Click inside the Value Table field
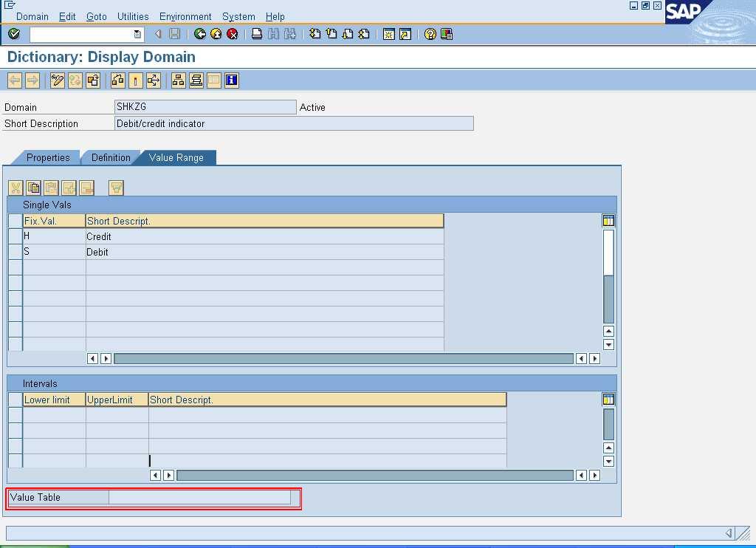This screenshot has width=756, height=548. (199, 497)
